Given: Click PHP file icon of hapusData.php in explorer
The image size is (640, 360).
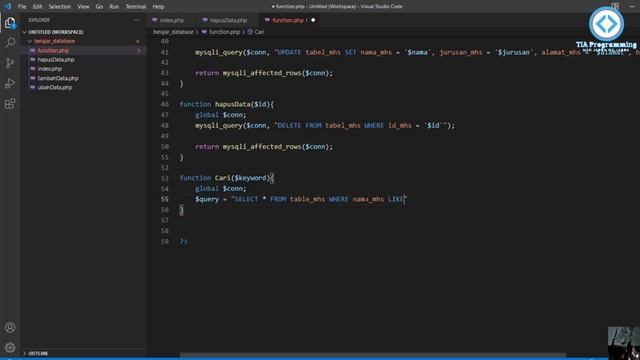Looking at the screenshot, I should click(x=33, y=60).
